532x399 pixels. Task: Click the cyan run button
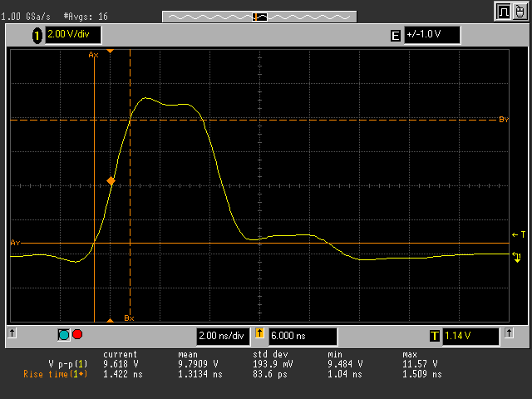64,335
